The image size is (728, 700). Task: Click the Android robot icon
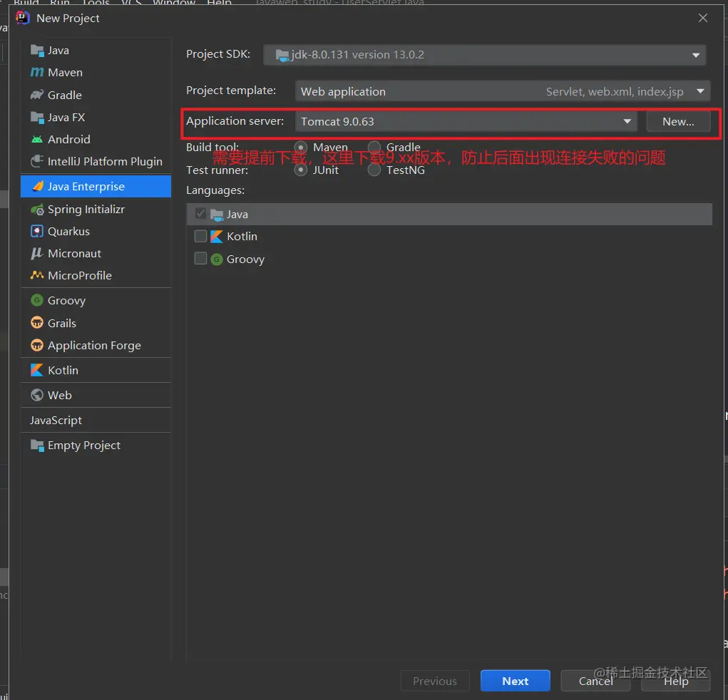(36, 139)
